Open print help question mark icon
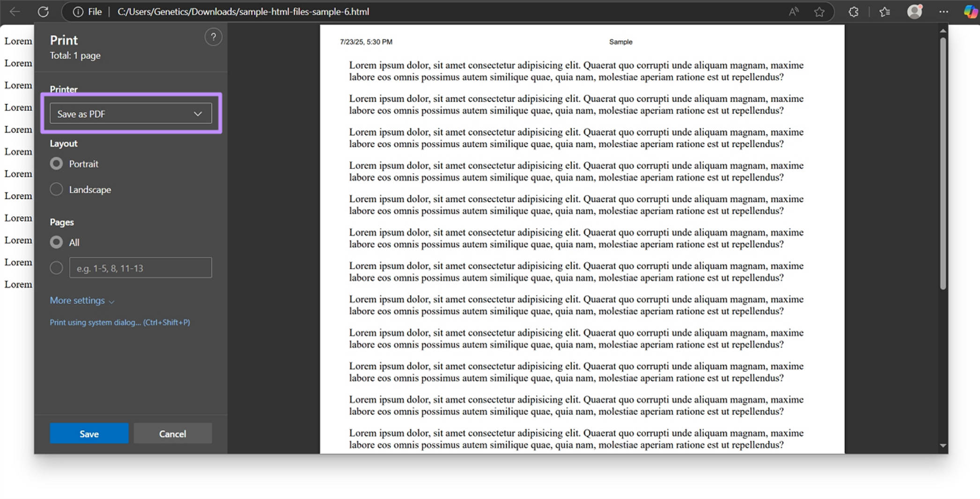 pyautogui.click(x=213, y=37)
